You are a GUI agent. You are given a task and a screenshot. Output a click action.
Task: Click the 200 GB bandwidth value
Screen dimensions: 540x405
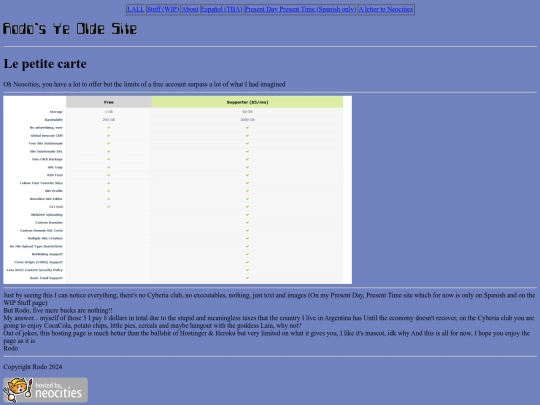pyautogui.click(x=108, y=120)
